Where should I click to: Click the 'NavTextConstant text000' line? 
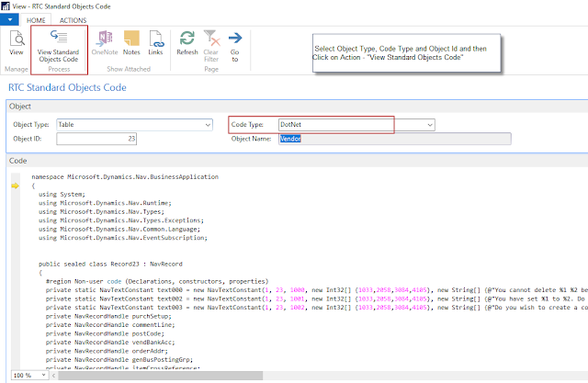316,290
